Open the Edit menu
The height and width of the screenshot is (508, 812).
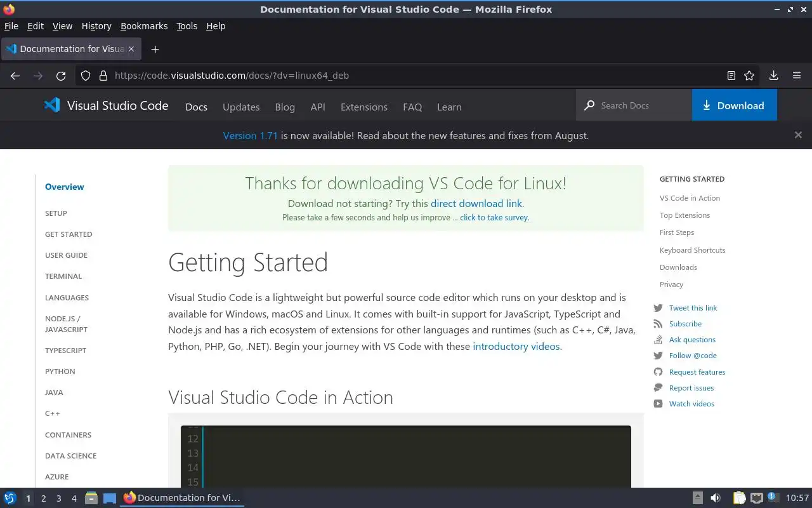tap(36, 26)
